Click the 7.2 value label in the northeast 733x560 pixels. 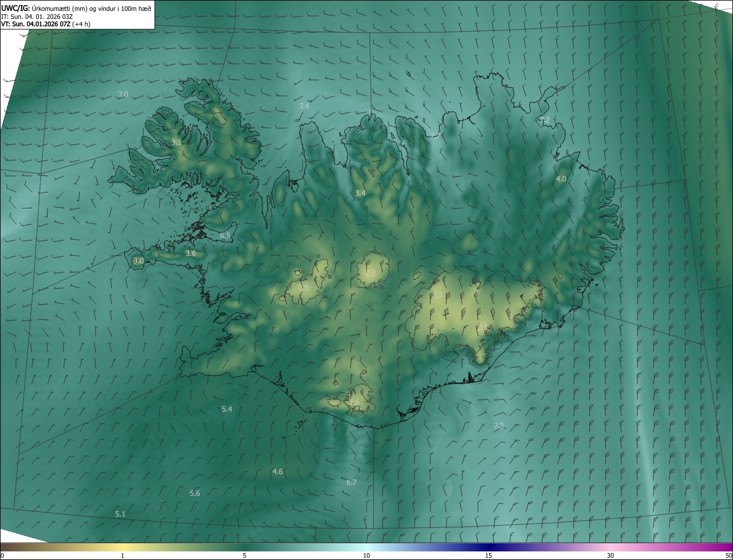(545, 120)
